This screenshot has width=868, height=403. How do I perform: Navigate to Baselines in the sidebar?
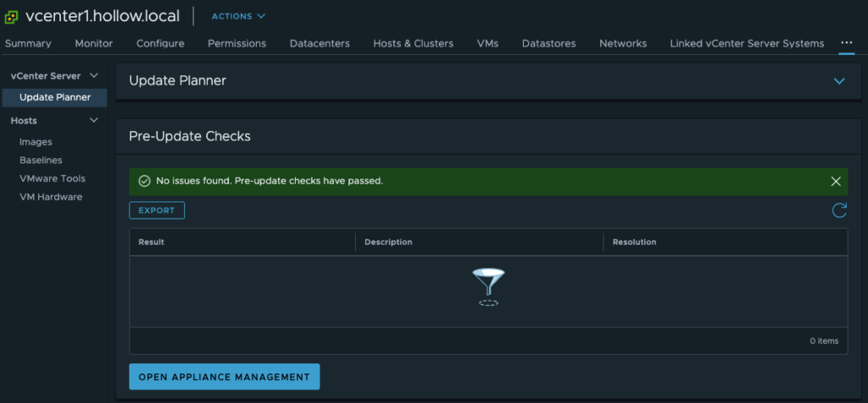pyautogui.click(x=41, y=160)
